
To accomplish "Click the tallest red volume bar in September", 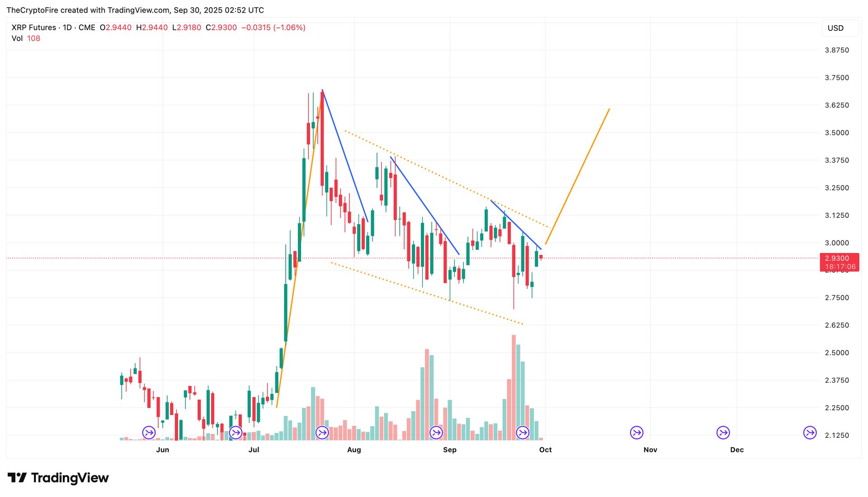I will point(514,389).
